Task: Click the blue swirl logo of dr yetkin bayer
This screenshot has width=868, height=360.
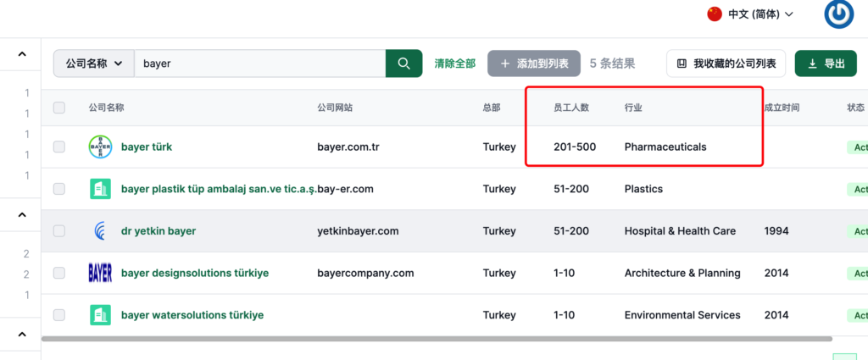Action: click(100, 231)
